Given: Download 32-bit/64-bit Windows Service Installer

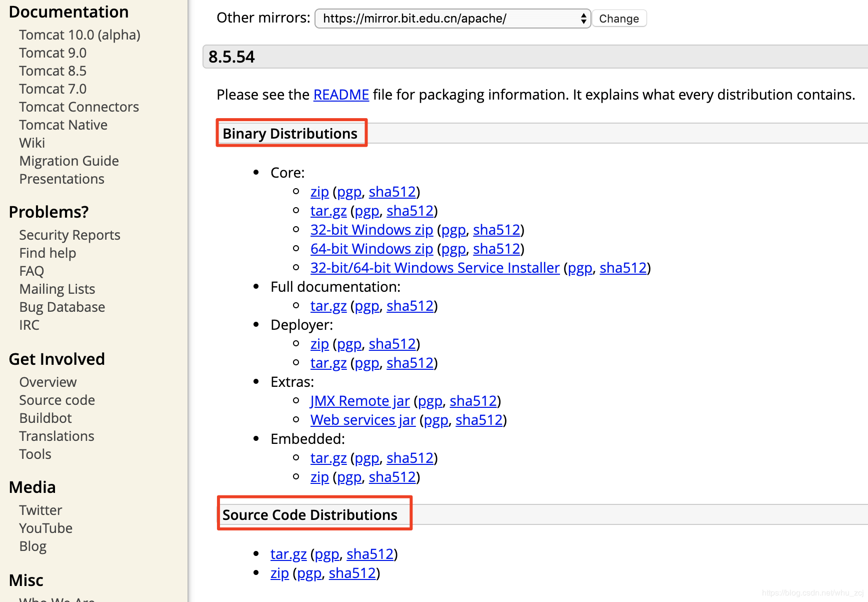Looking at the screenshot, I should [435, 268].
